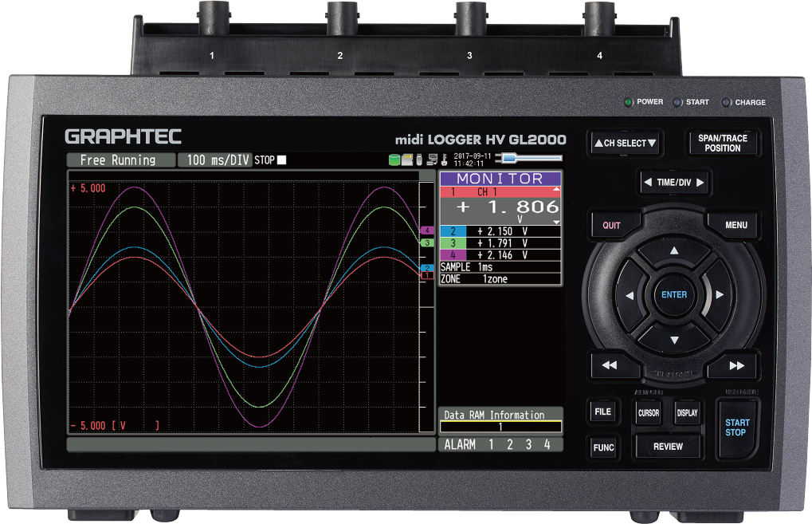
Task: Click the green POWER LED indicator
Action: pyautogui.click(x=629, y=102)
